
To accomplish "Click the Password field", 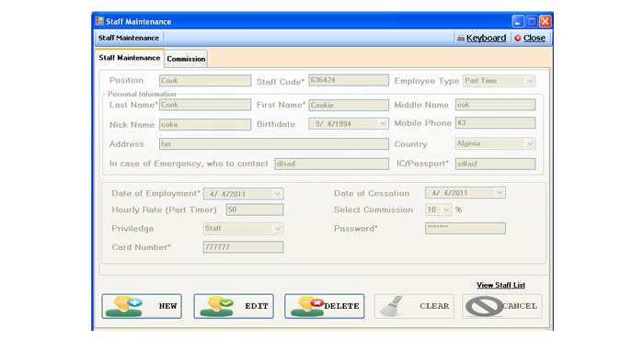I will coord(466,228).
